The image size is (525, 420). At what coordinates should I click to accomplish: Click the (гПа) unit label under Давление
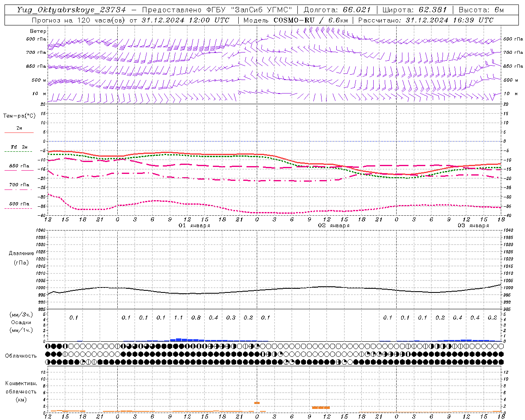(x=21, y=262)
